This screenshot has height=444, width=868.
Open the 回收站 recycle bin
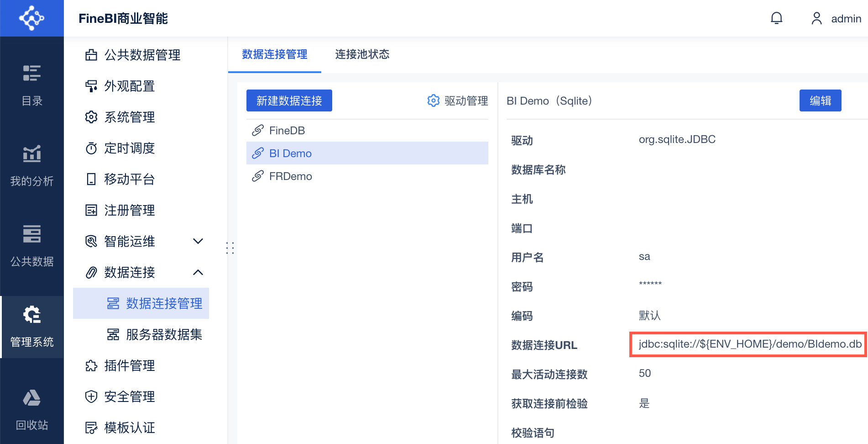point(32,410)
